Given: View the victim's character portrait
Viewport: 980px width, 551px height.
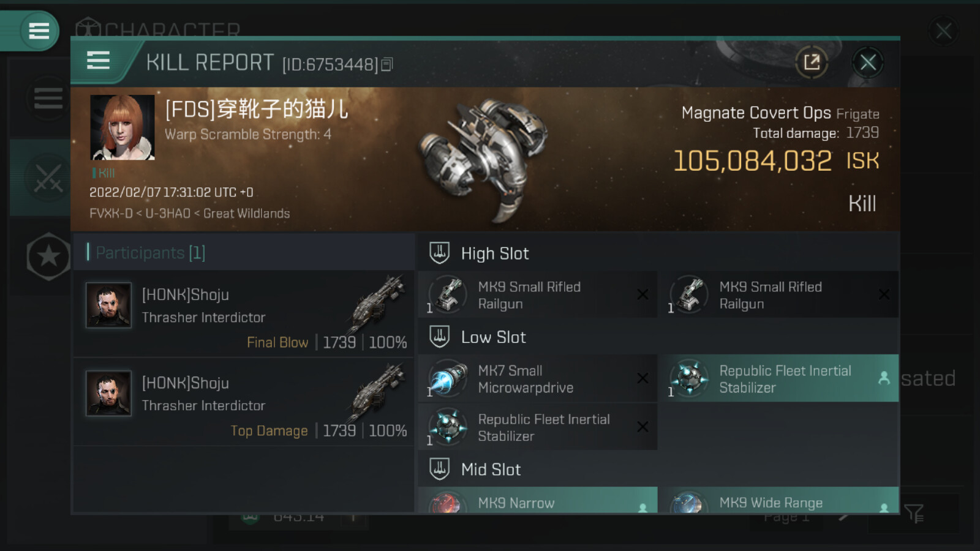Looking at the screenshot, I should [x=123, y=127].
